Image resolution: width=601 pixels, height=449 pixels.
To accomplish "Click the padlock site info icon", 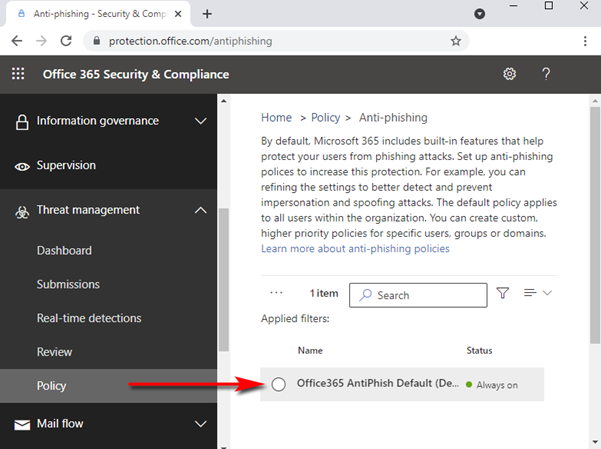I will pyautogui.click(x=97, y=41).
